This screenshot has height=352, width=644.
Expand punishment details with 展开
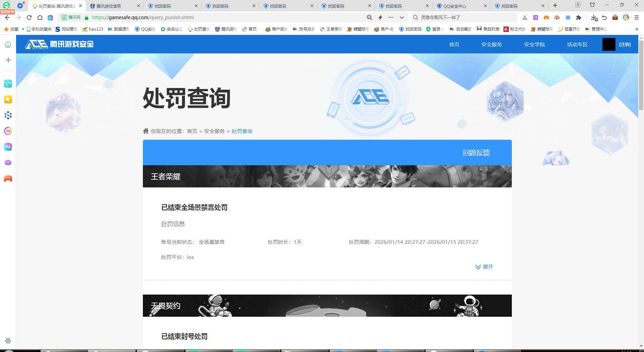tap(484, 267)
